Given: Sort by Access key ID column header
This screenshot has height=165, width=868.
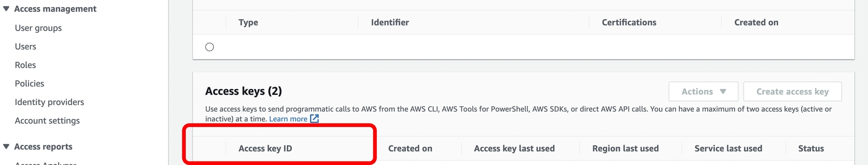Looking at the screenshot, I should (265, 148).
